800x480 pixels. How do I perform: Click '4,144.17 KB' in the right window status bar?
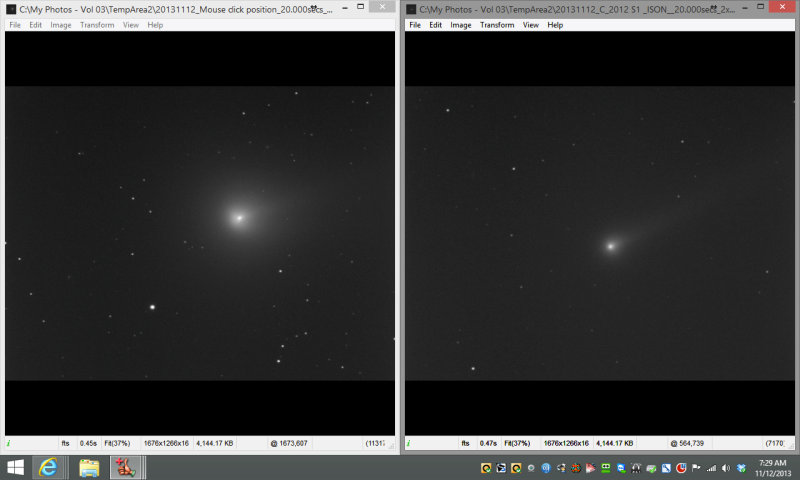615,443
